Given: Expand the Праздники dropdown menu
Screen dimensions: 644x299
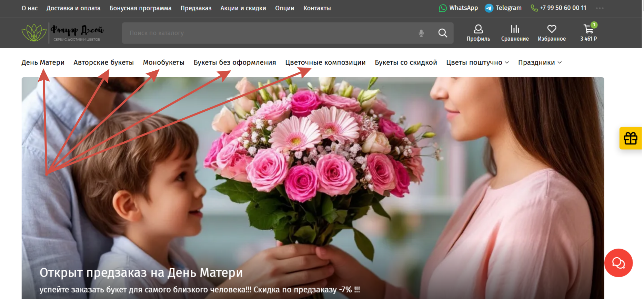Looking at the screenshot, I should pyautogui.click(x=540, y=62).
